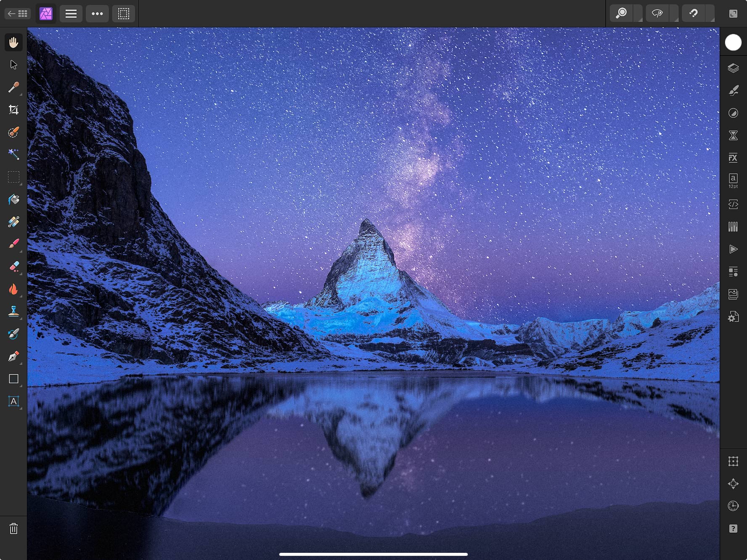
Task: Open the hamburger document menu
Action: 71,13
